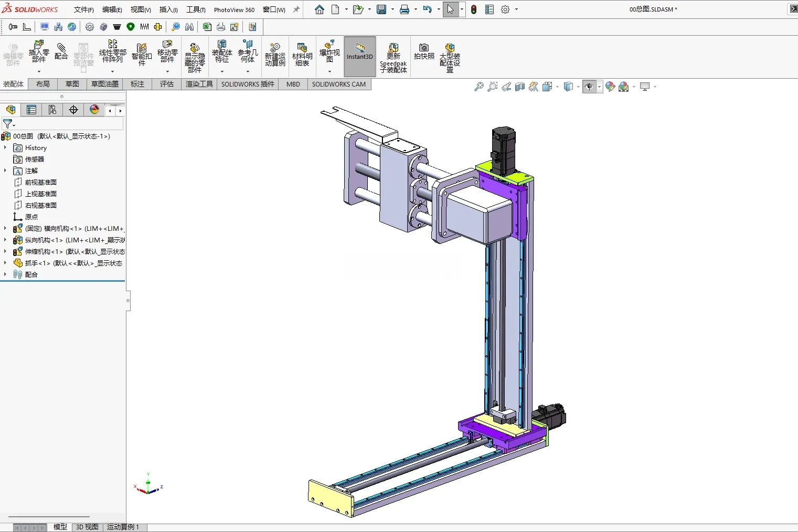Click the 更新 Speedpak 子装配体 button
The image size is (798, 532).
pos(393,58)
